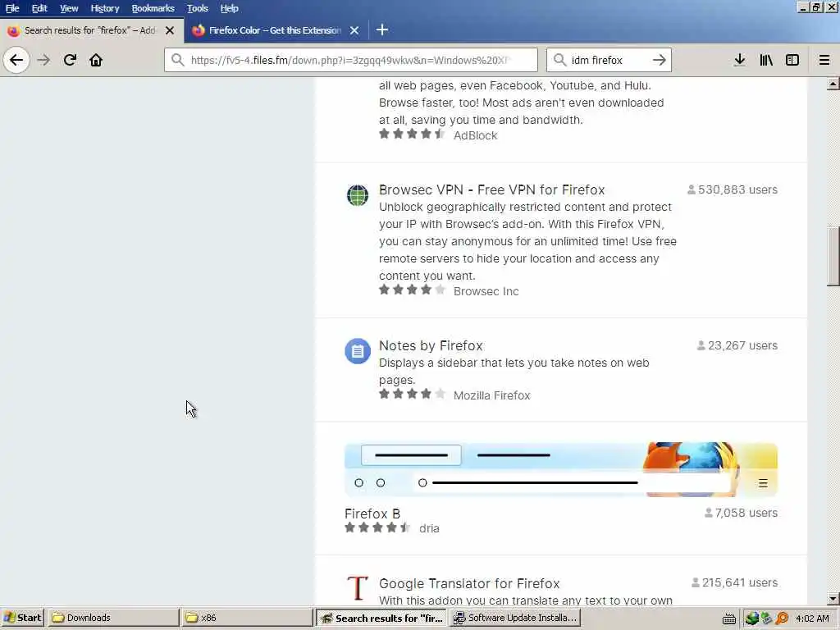Open the Firefox B theme title
The height and width of the screenshot is (630, 840).
(x=372, y=514)
